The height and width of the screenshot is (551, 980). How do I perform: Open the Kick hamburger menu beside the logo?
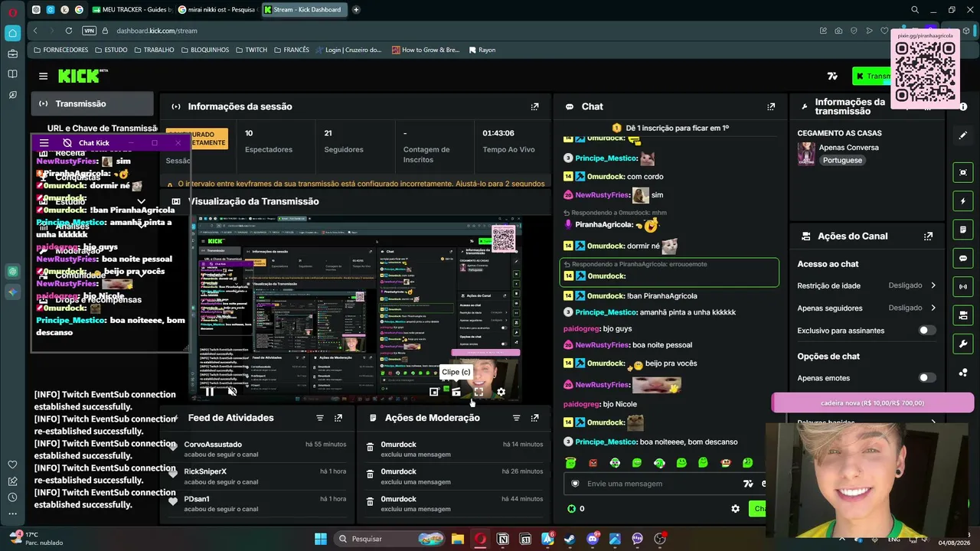tap(43, 76)
